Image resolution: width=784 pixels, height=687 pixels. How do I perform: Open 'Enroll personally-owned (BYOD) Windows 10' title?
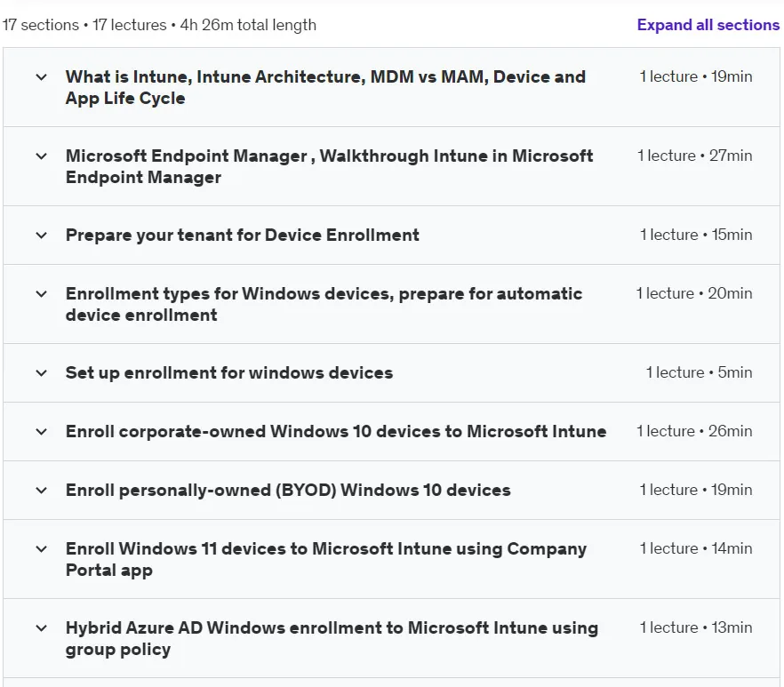pos(288,490)
